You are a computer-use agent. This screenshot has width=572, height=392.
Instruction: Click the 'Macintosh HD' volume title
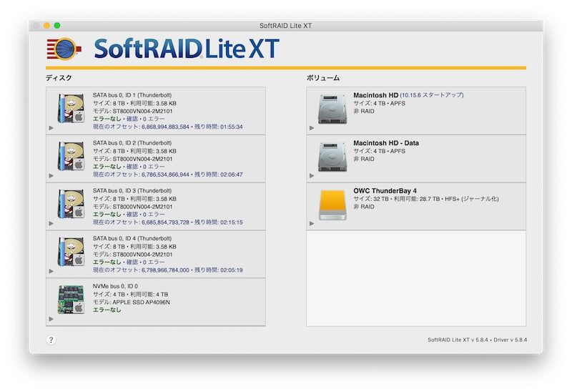(376, 95)
